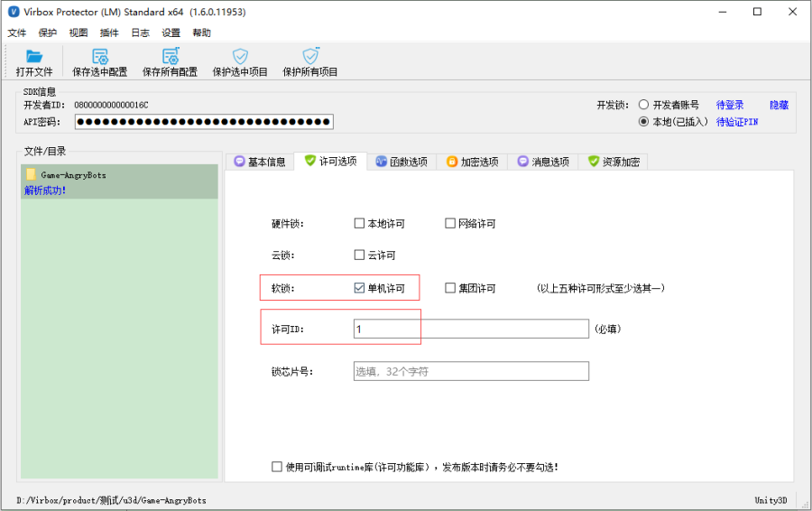Maximize the Virbox Protector window
The width and height of the screenshot is (812, 511).
click(757, 12)
